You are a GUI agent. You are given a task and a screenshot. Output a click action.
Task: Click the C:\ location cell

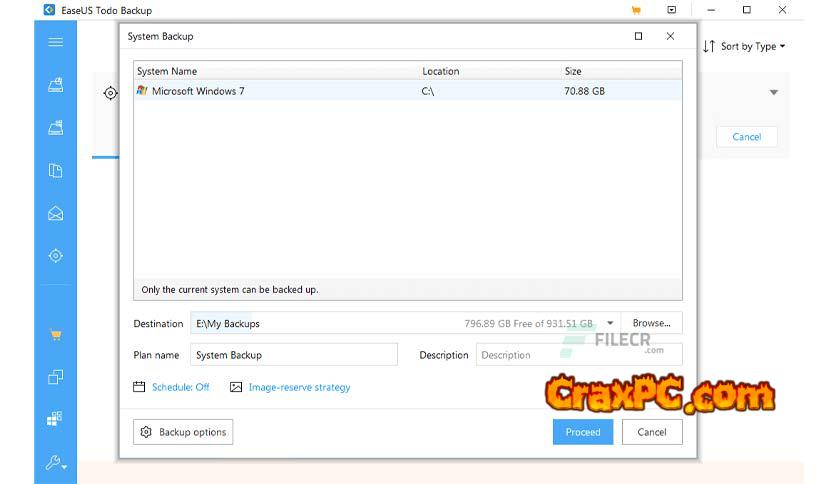(428, 91)
